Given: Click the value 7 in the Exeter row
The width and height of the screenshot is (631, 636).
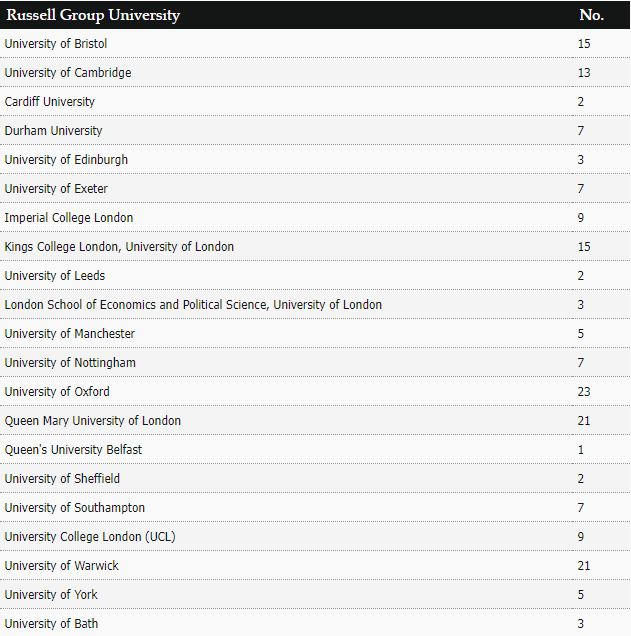Looking at the screenshot, I should [581, 189].
